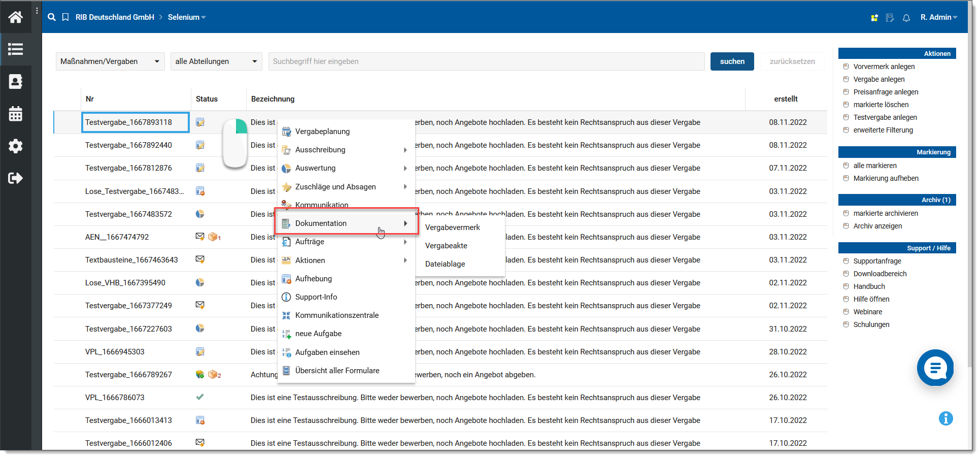Open Kommunikationszentrale from menu

346,315
